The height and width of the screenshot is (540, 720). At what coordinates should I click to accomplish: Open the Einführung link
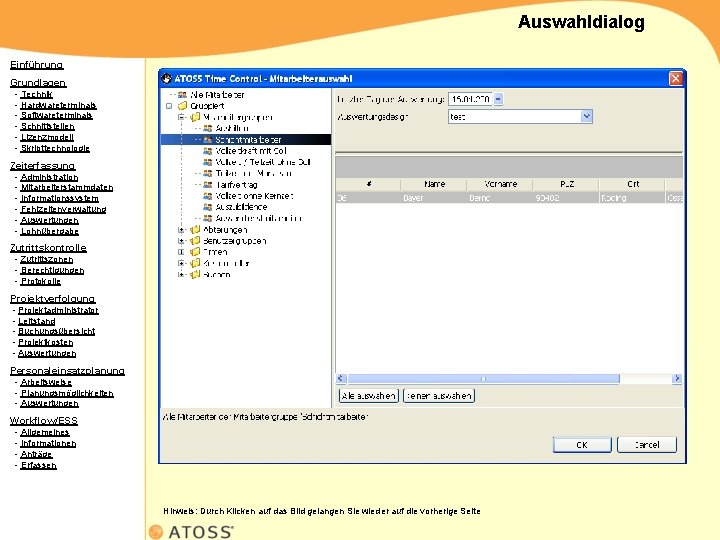[x=37, y=65]
